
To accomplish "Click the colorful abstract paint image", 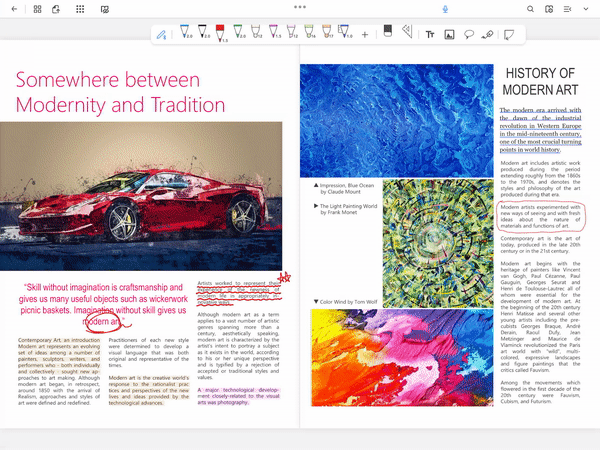I will tap(402, 358).
